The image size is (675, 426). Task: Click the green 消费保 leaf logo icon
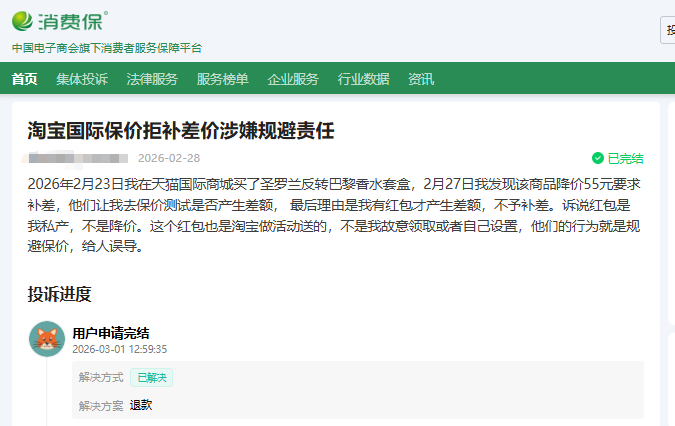pos(23,20)
